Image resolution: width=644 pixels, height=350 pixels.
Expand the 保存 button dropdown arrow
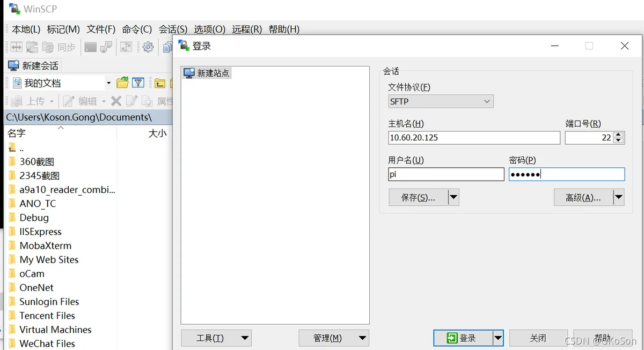[453, 197]
